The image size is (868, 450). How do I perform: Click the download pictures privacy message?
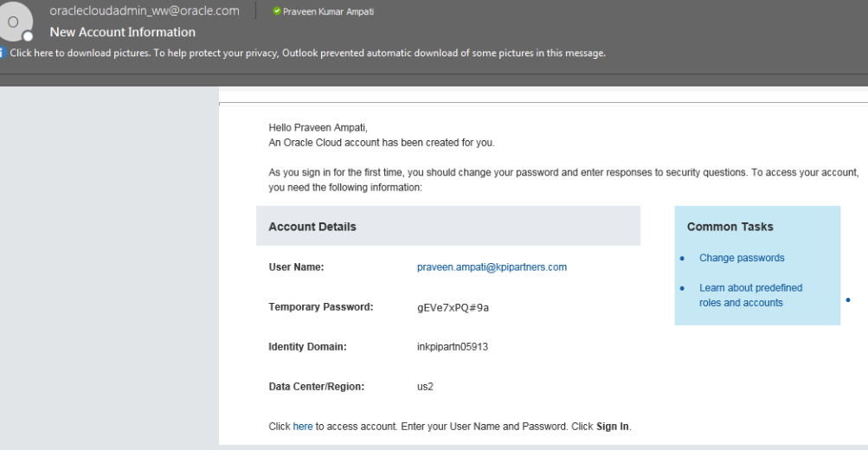(x=307, y=53)
